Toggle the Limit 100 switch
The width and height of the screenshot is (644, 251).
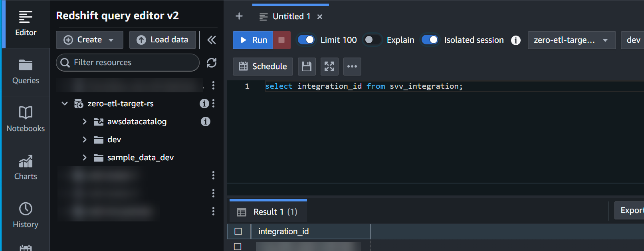point(306,40)
